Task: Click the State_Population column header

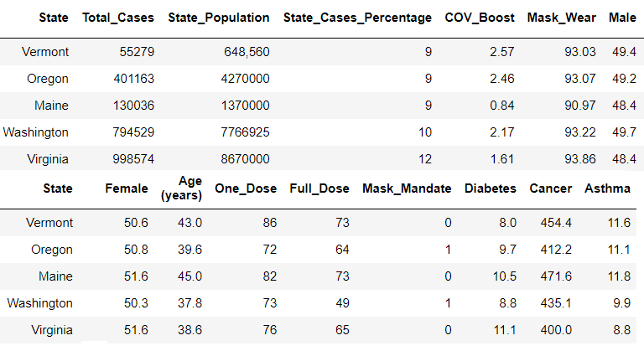Action: (219, 18)
